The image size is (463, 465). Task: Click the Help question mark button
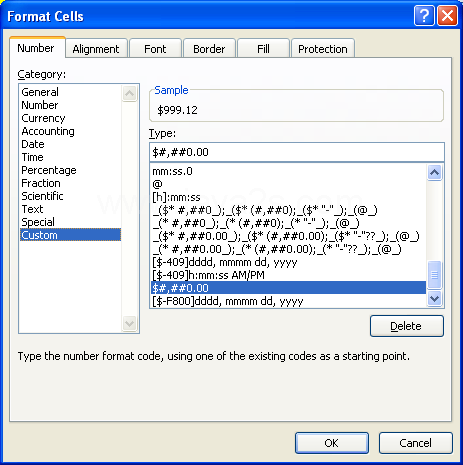(x=424, y=16)
